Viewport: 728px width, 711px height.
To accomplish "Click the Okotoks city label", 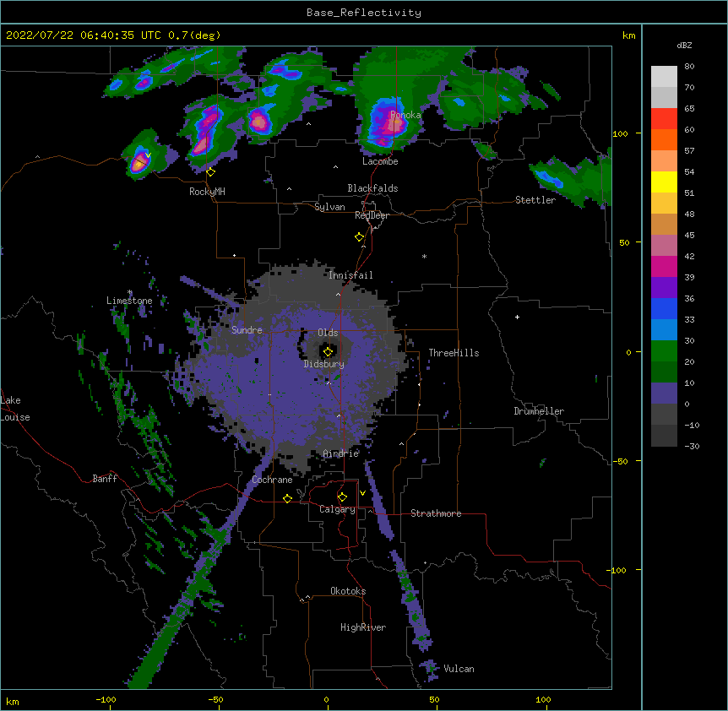I will pos(348,591).
